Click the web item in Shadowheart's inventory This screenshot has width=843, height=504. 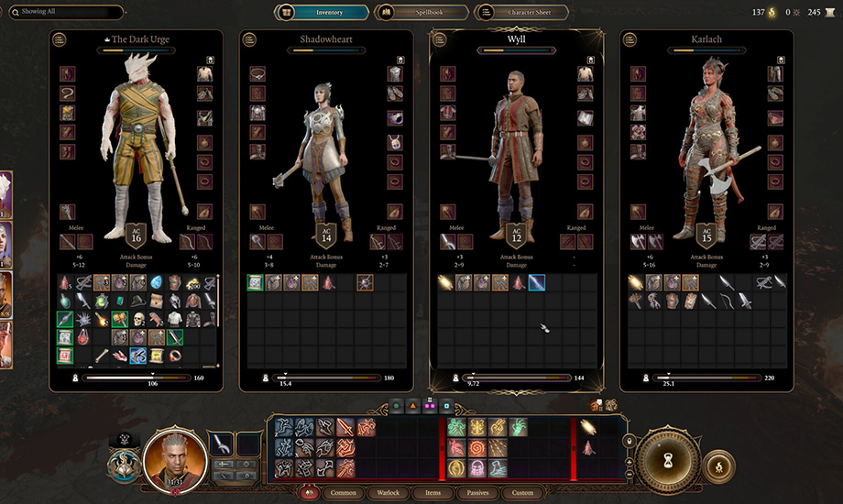365,283
